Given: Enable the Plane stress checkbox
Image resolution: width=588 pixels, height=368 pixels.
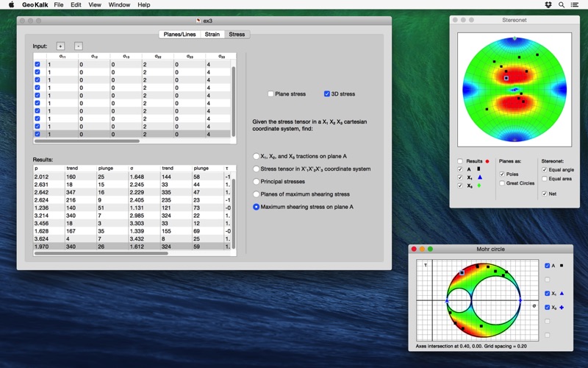Looking at the screenshot, I should pyautogui.click(x=270, y=93).
